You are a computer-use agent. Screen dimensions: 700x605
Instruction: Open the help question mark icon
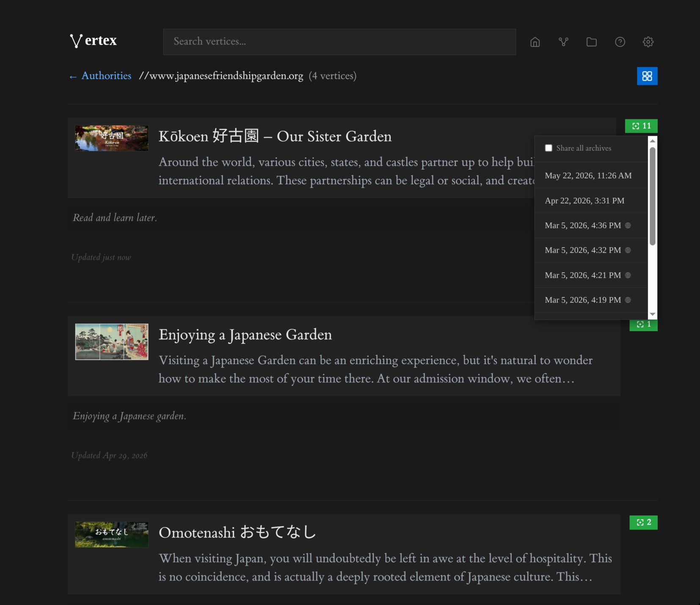pos(620,42)
